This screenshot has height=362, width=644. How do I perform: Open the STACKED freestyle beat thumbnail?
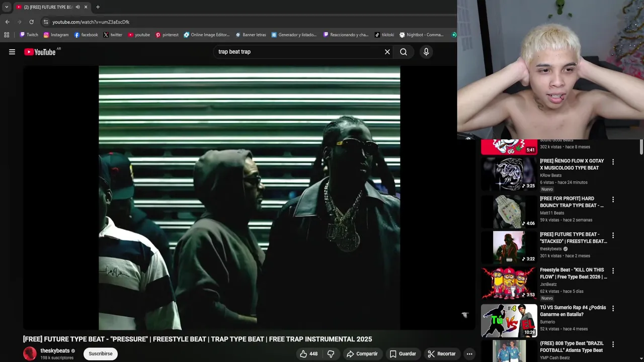(509, 247)
